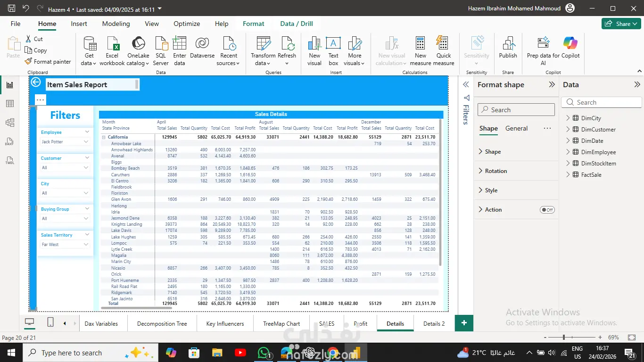Switch to Table view in left sidebar
This screenshot has width=644, height=362.
click(x=10, y=104)
